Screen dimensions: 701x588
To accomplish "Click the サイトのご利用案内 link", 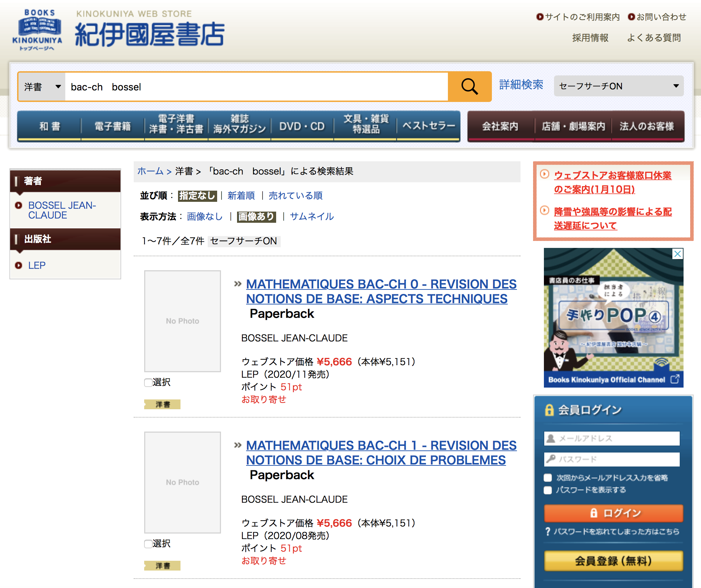I will [582, 17].
